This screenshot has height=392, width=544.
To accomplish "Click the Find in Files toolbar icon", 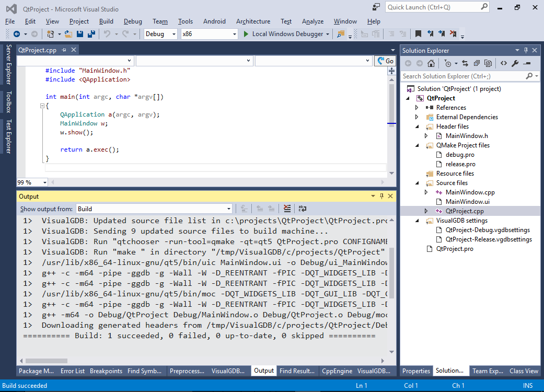I will tap(341, 34).
